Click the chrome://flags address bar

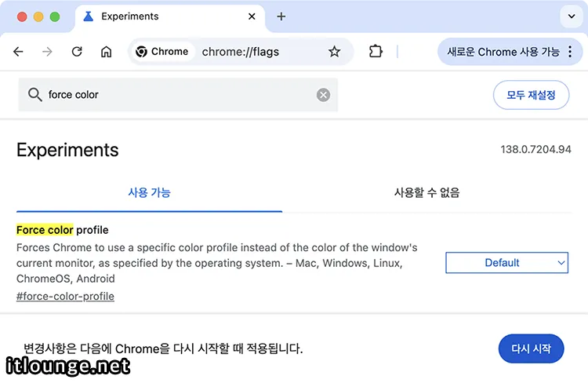tap(241, 52)
